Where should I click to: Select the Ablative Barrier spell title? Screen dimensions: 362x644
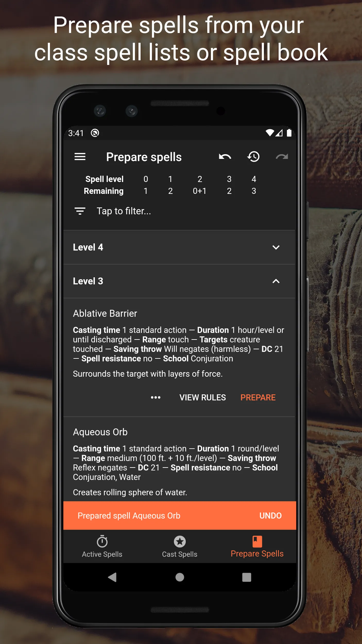pos(105,313)
